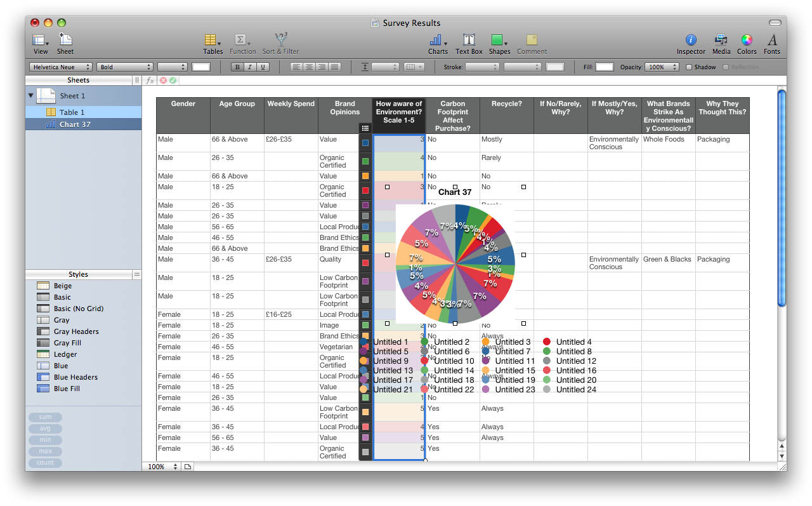Apply the Blue Headers table style
This screenshot has width=812, height=506.
75,377
